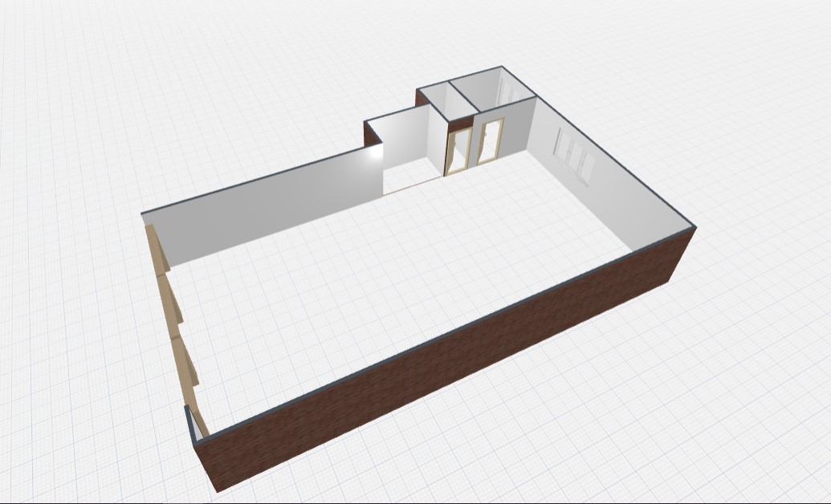Select the long brick exterior front wall
The width and height of the screenshot is (831, 504).
(445, 360)
